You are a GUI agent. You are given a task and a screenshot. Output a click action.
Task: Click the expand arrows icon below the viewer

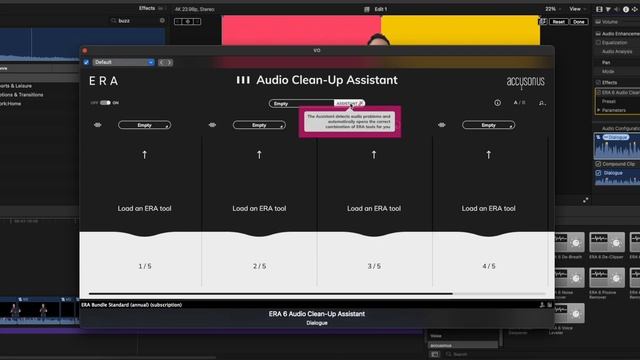(586, 200)
